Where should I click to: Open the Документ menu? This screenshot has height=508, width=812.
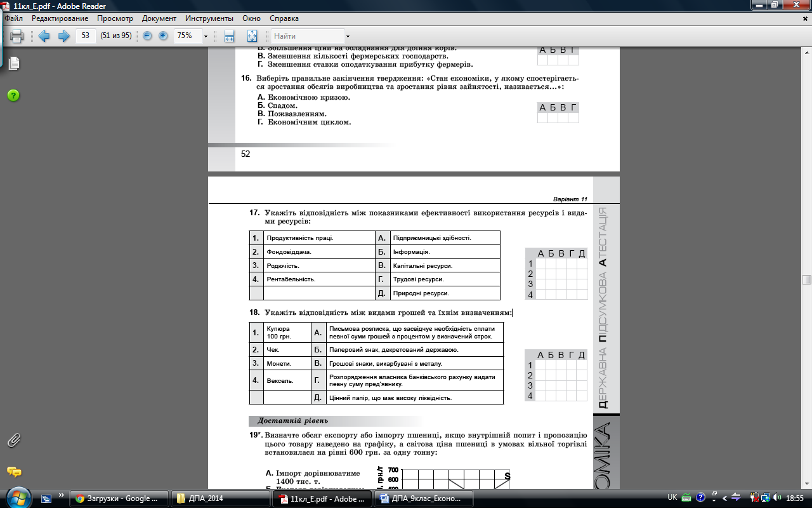[159, 18]
